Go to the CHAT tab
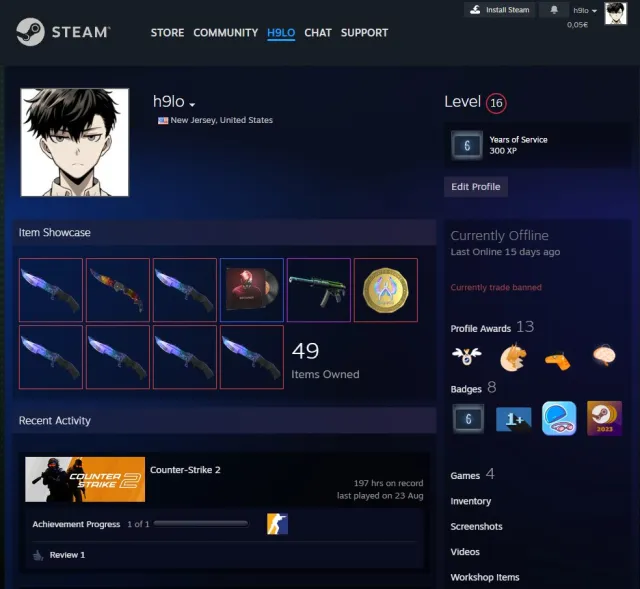This screenshot has width=640, height=589. click(x=318, y=33)
